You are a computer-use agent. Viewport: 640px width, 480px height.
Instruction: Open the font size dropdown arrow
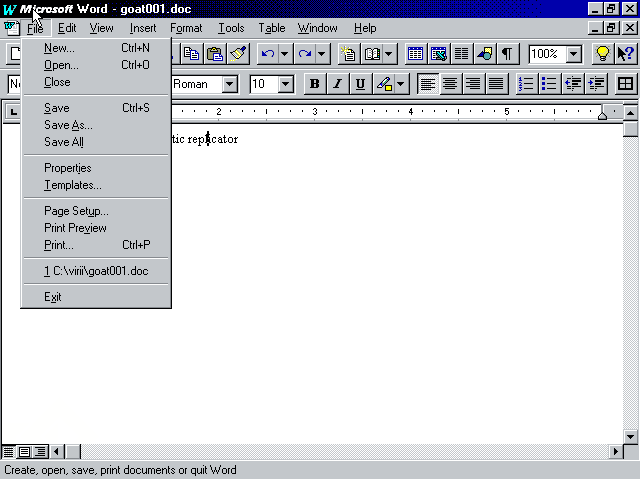tap(286, 84)
